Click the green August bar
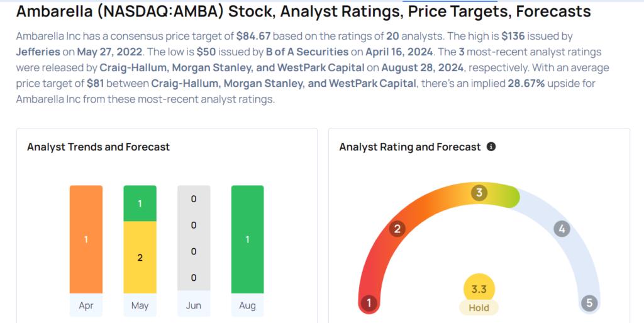Viewport: 644px width, 323px height. point(248,239)
